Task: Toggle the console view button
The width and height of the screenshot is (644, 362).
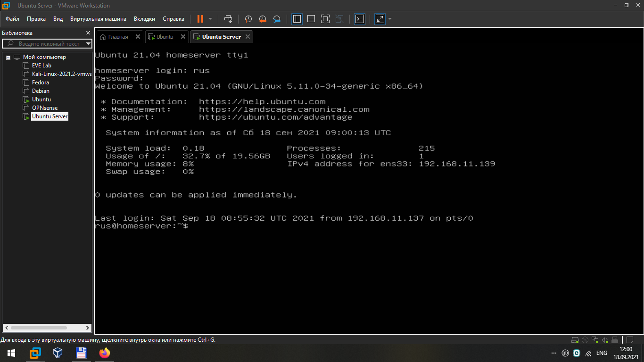Action: pos(360,19)
